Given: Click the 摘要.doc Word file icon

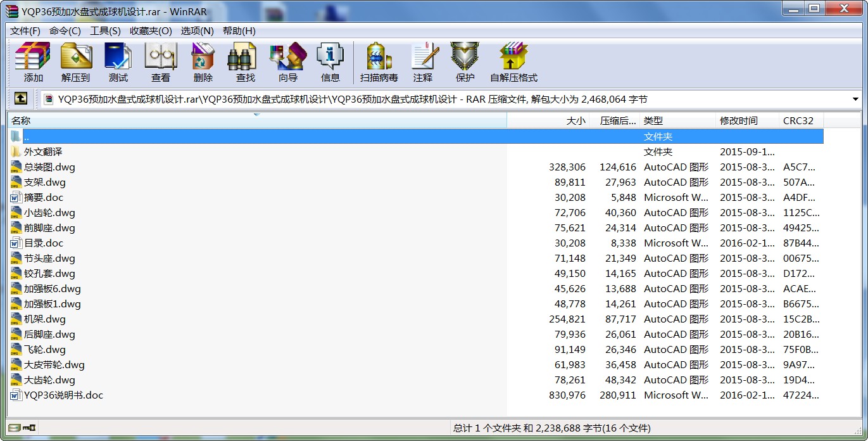Looking at the screenshot, I should coord(16,198).
